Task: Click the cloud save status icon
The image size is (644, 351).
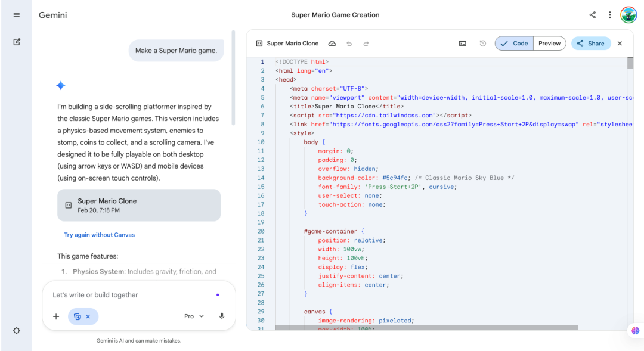Action: coord(332,43)
